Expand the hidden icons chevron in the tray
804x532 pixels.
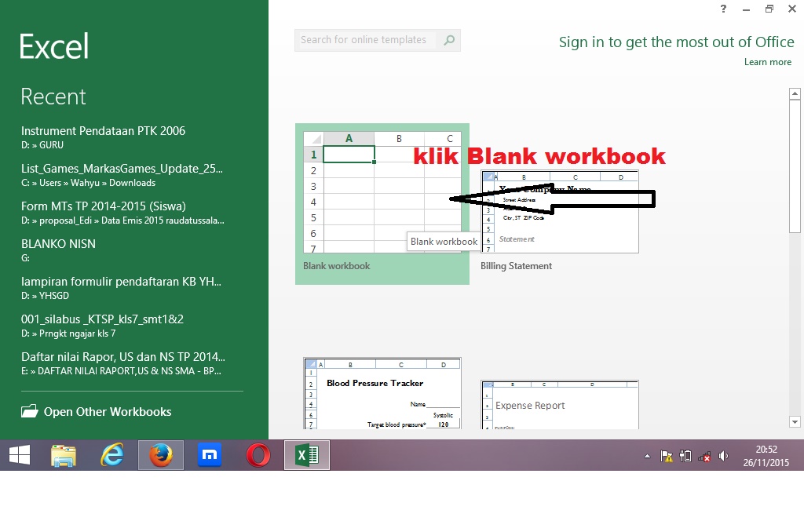coord(647,455)
